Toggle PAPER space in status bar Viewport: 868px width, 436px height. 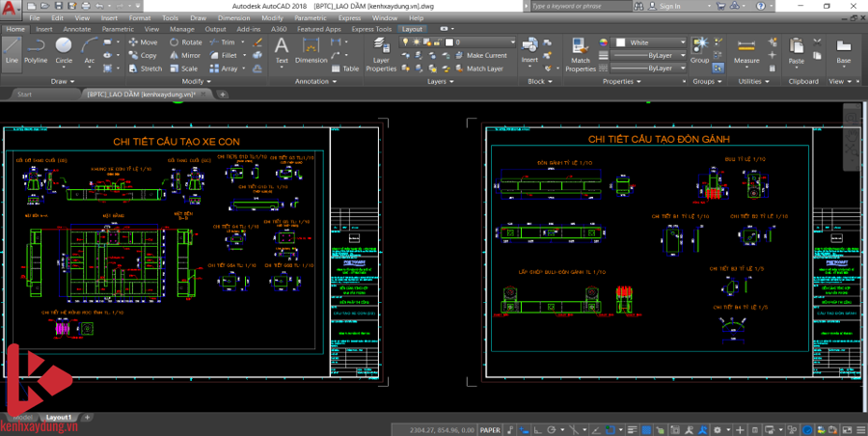(491, 430)
